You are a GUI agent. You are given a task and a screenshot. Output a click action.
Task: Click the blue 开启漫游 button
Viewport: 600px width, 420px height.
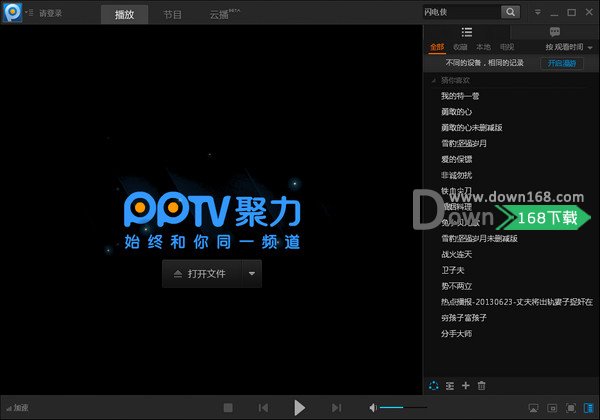[x=562, y=63]
